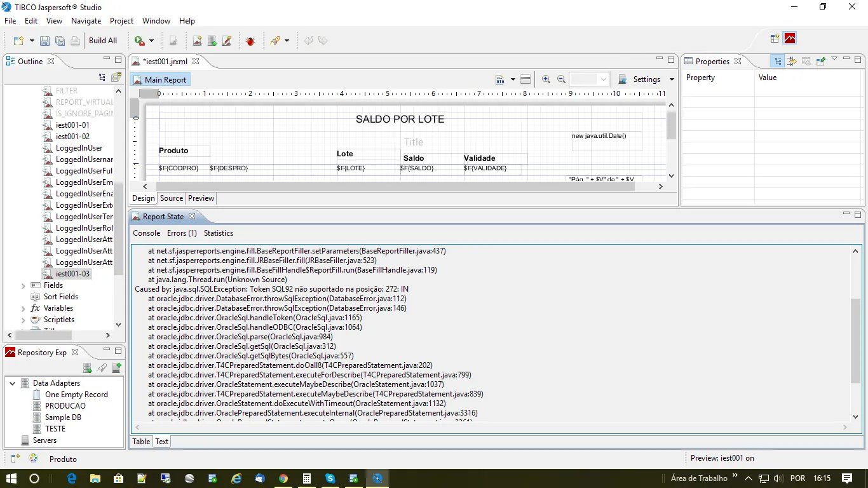Click the new report wizard toolbar icon
Screen dimensions: 868x488
197,41
